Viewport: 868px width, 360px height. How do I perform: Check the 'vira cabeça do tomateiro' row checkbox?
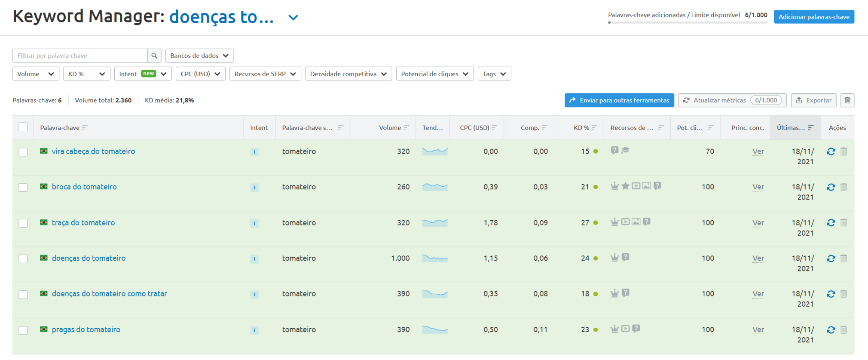tap(23, 152)
